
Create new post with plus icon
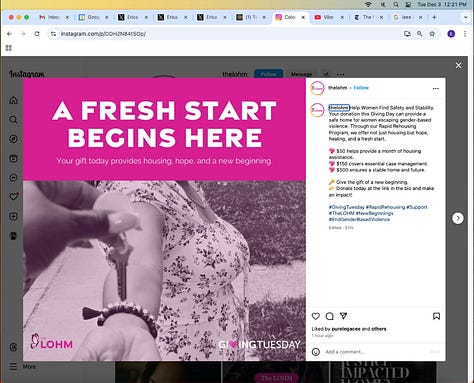(x=13, y=217)
